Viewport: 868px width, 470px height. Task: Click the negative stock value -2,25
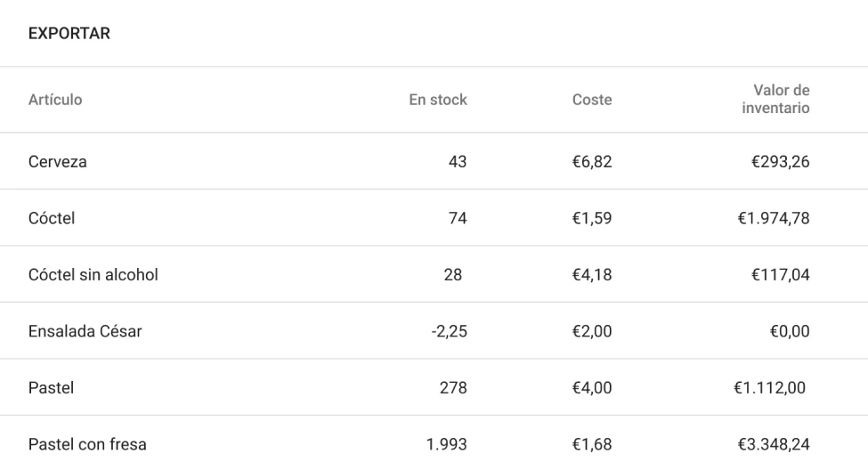[x=450, y=332]
